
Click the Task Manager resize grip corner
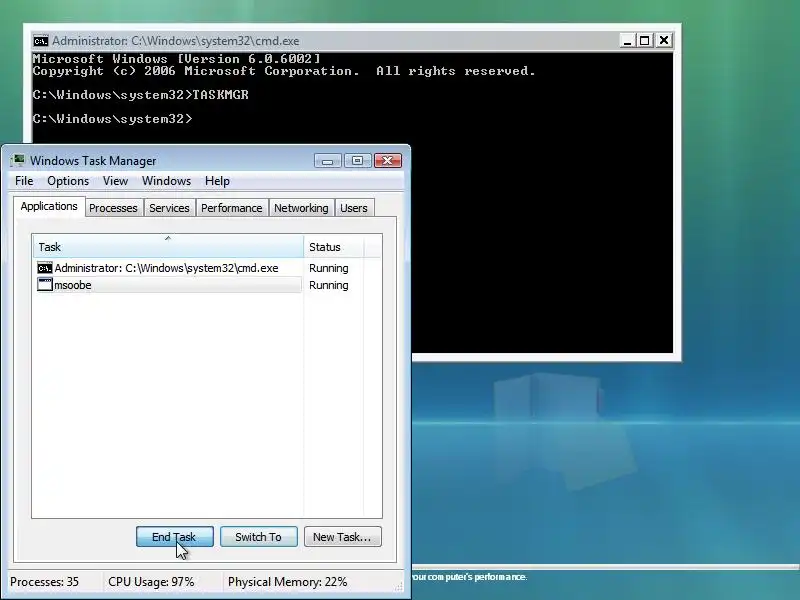[x=399, y=587]
